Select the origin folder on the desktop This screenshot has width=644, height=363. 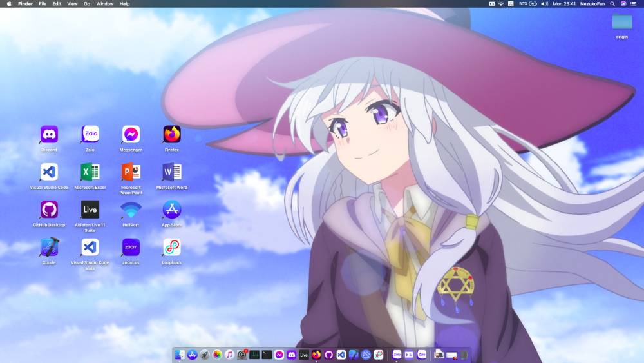click(622, 22)
